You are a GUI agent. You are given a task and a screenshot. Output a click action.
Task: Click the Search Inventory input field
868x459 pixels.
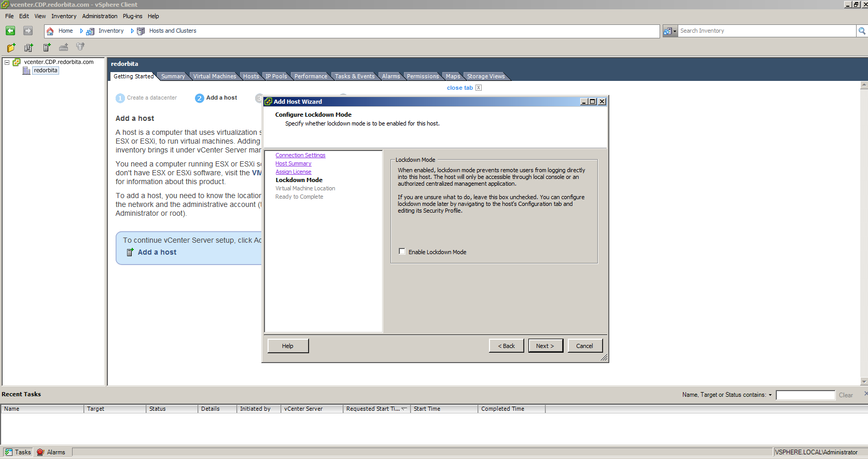coord(766,31)
